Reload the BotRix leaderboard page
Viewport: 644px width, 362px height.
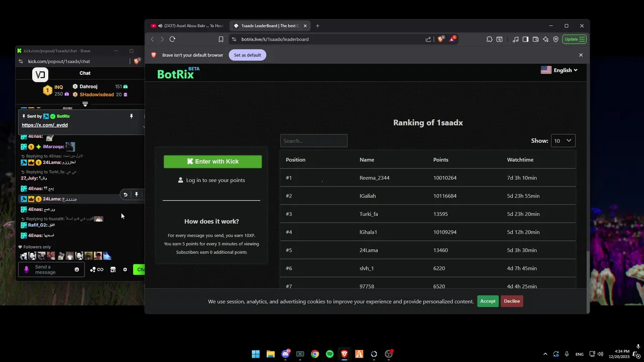[x=172, y=39]
